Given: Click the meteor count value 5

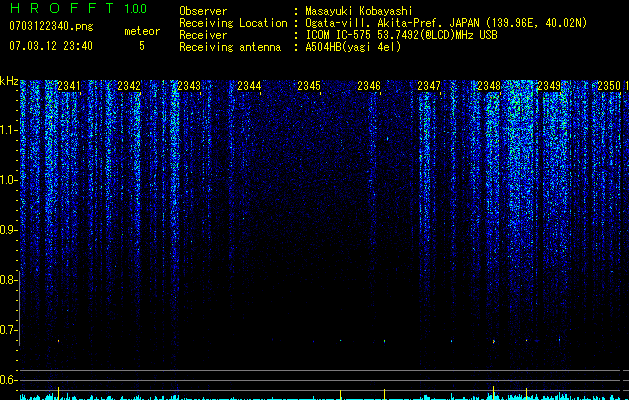Looking at the screenshot, I should (142, 46).
